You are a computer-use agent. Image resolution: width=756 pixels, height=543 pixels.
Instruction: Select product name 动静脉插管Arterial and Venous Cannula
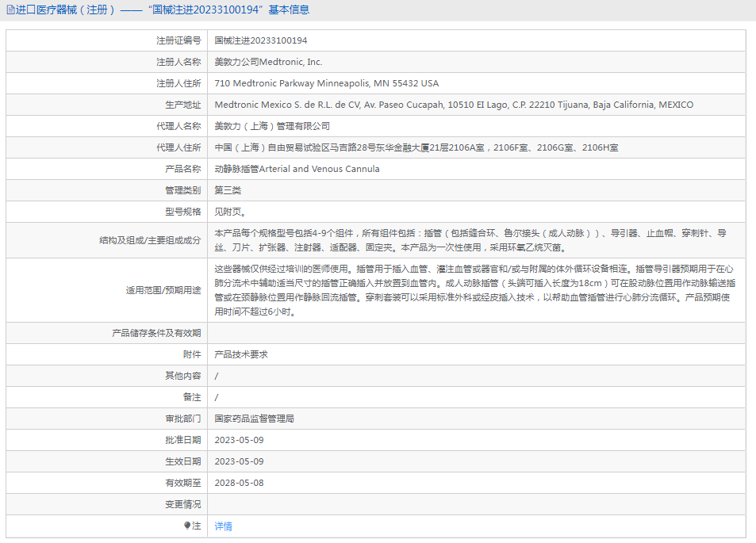click(297, 169)
